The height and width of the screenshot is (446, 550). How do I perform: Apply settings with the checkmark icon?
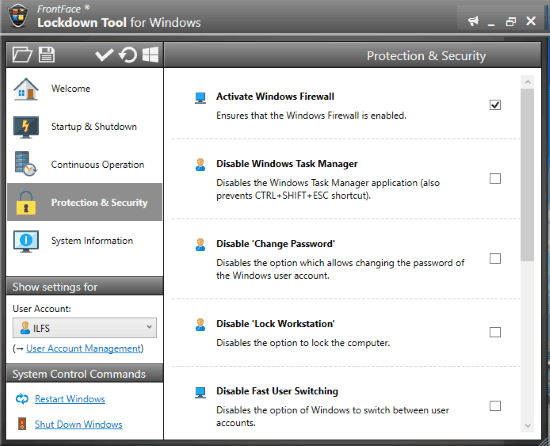click(104, 55)
